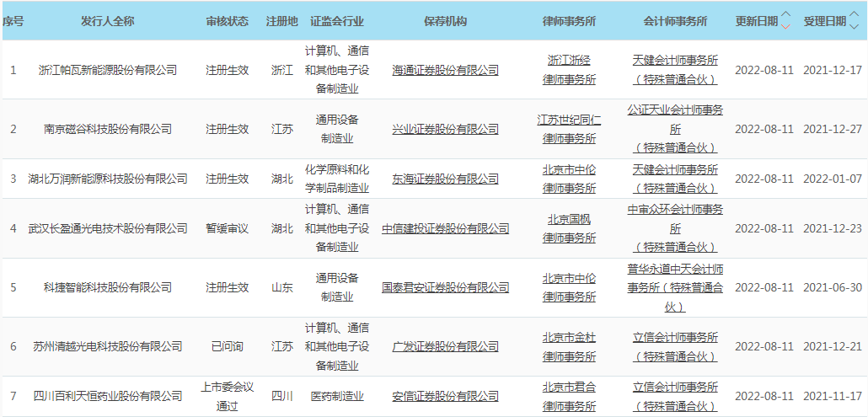Open 中信建投证券股份有限公司 link
Viewport: 868px width, 417px height.
pos(445,228)
